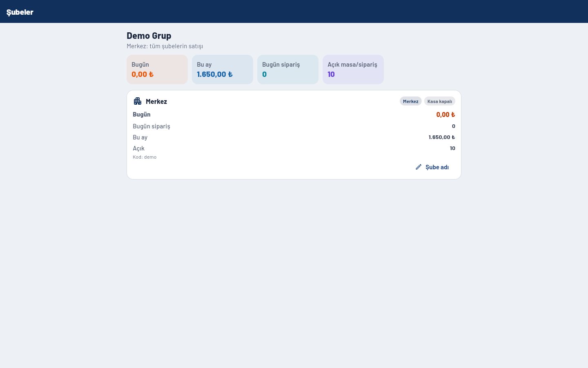Click the Kasa kapalı status chip
The width and height of the screenshot is (588, 368).
(440, 101)
